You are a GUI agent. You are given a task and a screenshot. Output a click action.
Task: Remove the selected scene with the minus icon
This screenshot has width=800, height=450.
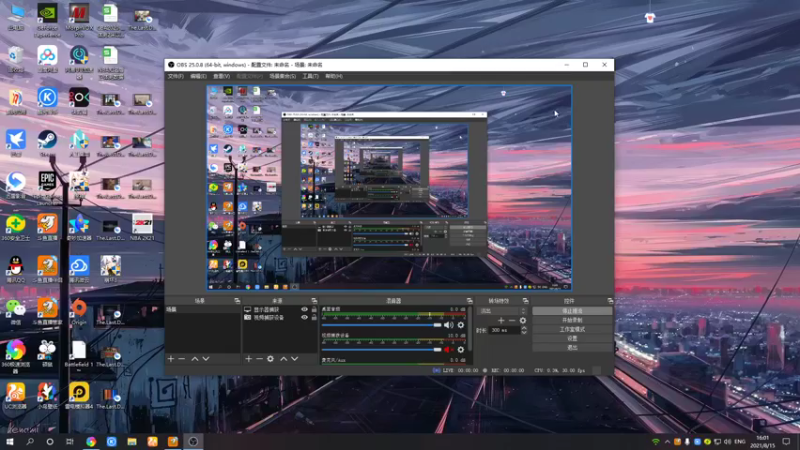click(x=182, y=359)
